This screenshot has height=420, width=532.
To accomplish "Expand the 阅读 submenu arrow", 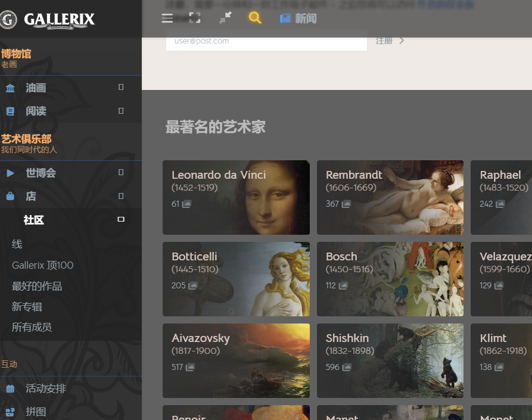I will click(121, 111).
